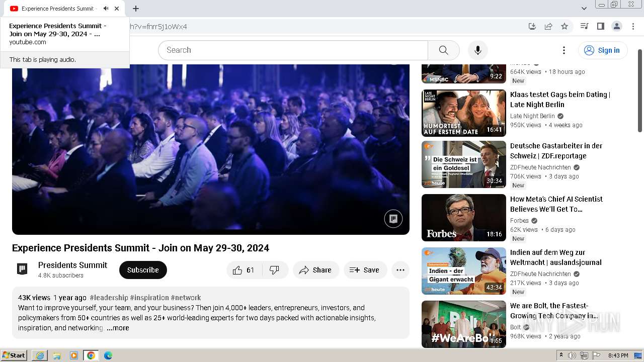Open Action Center flag icon
The image size is (644, 362).
596,355
